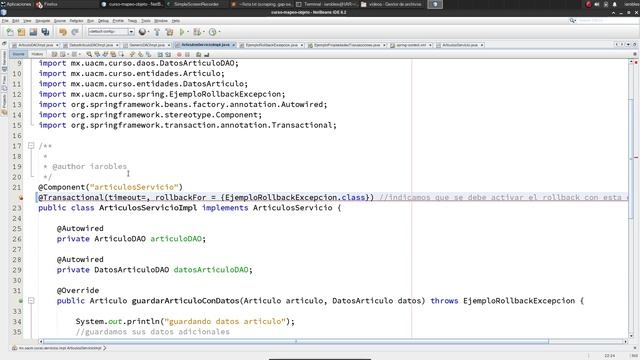Click the notification bell tray icon
This screenshot has height=360, width=640.
[615, 4]
